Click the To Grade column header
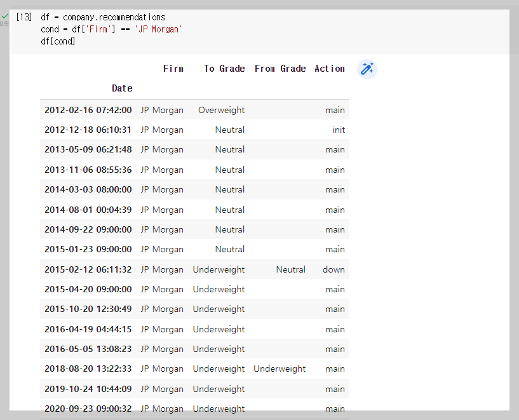This screenshot has width=519, height=420. tap(224, 69)
